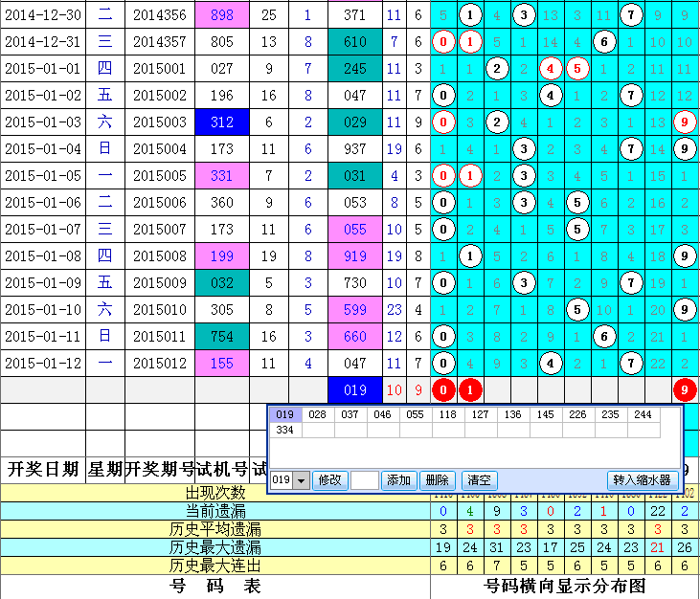700x599 pixels.
Task: Choose number 118 in the list
Action: tap(448, 415)
